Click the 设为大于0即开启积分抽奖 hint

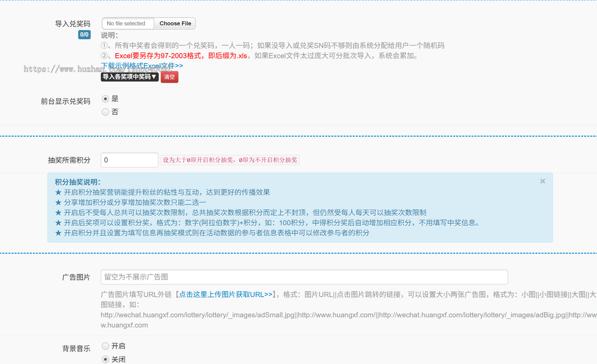230,160
